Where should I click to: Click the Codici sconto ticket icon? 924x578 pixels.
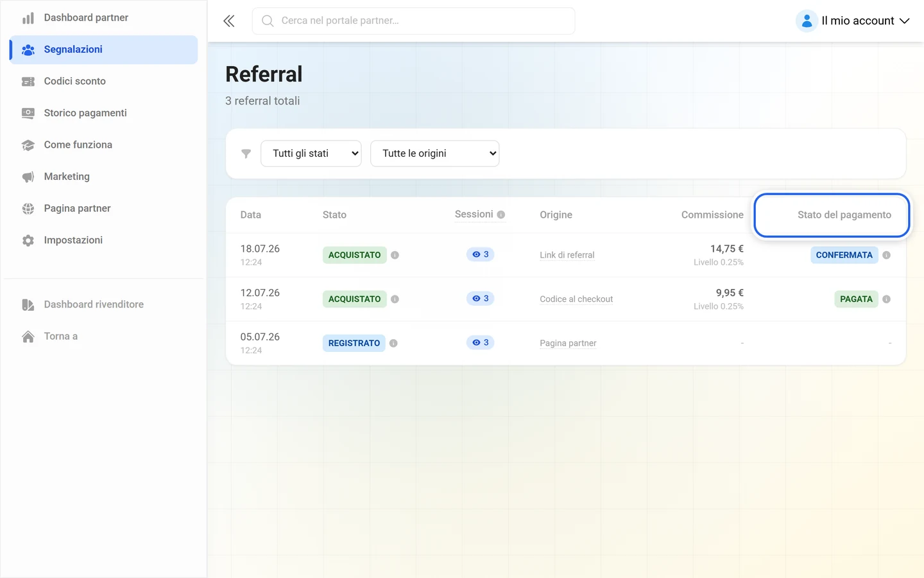28,82
